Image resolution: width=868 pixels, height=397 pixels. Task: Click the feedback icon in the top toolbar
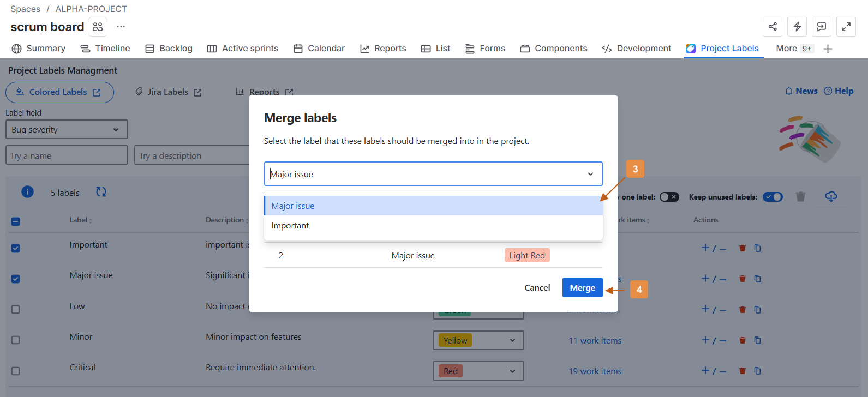coord(822,27)
